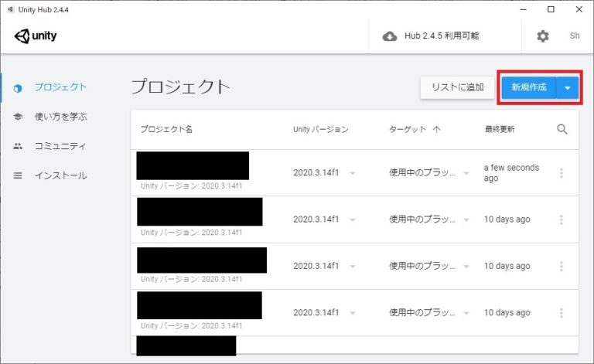Open settings via gear icon

click(x=542, y=36)
